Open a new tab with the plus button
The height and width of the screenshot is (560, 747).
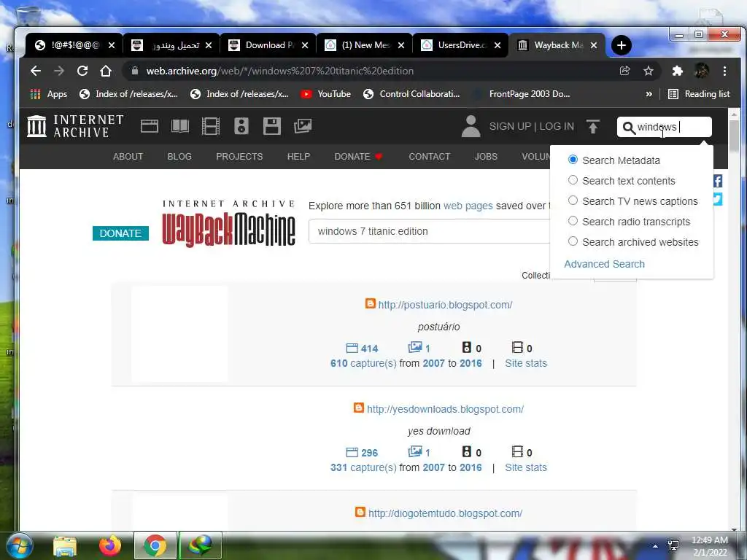(x=622, y=45)
